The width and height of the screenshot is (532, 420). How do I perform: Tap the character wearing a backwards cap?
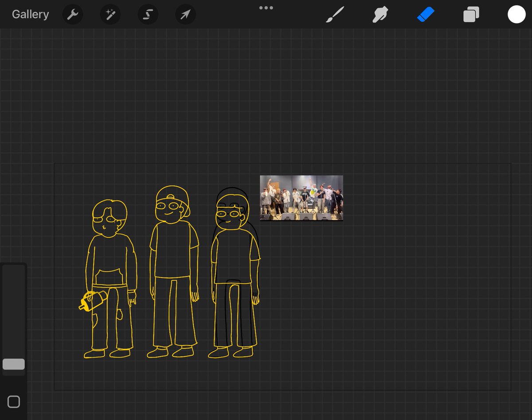coord(174,271)
